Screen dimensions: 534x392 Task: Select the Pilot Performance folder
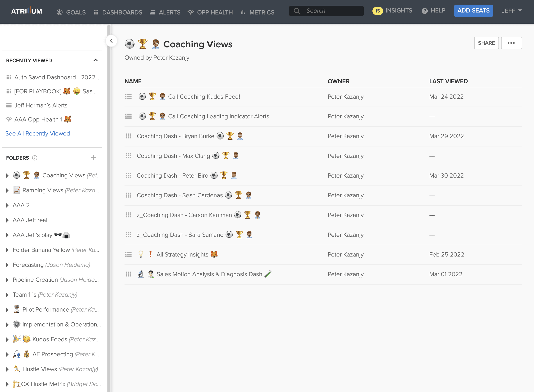point(56,310)
